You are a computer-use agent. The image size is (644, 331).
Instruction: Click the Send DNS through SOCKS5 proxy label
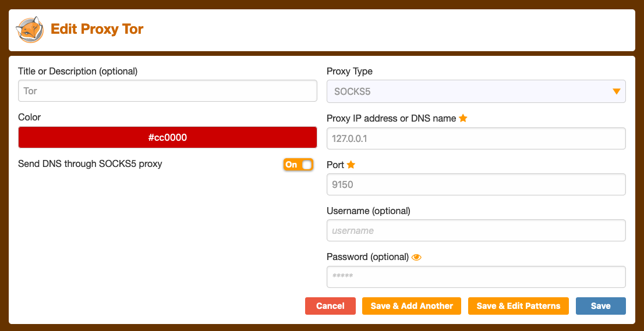coord(90,164)
